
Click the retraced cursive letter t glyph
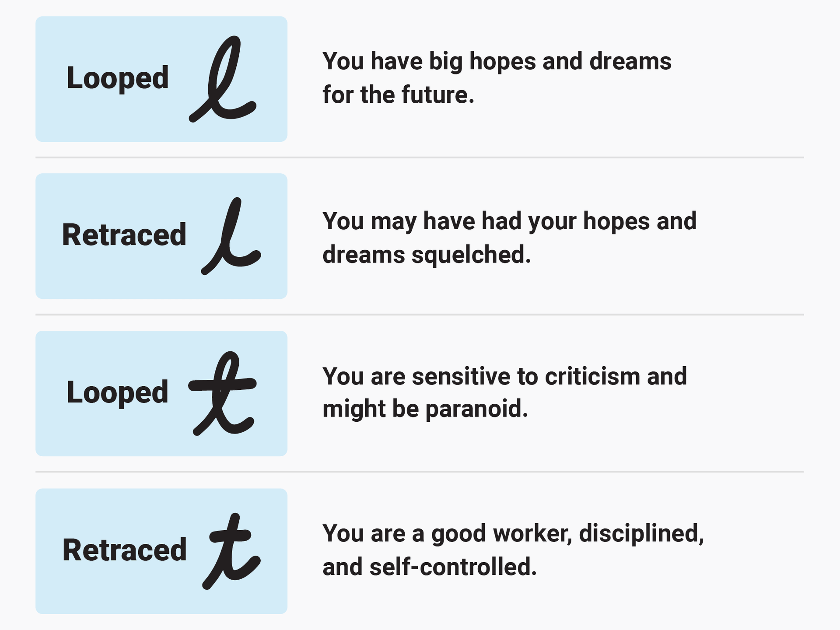231,551
